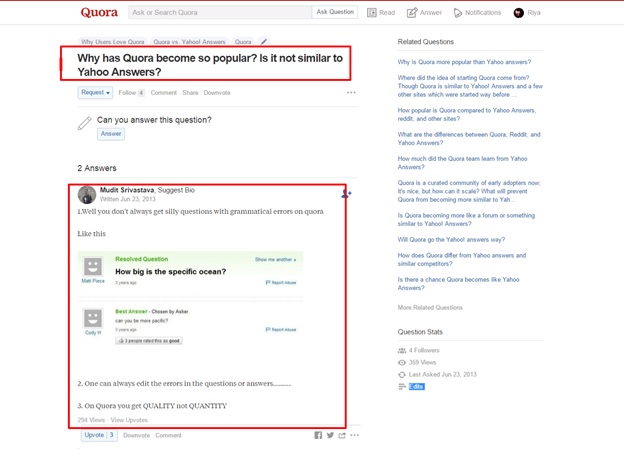Open Mudit Srivastava's profile name
Image resolution: width=624 pixels, height=449 pixels.
[127, 190]
